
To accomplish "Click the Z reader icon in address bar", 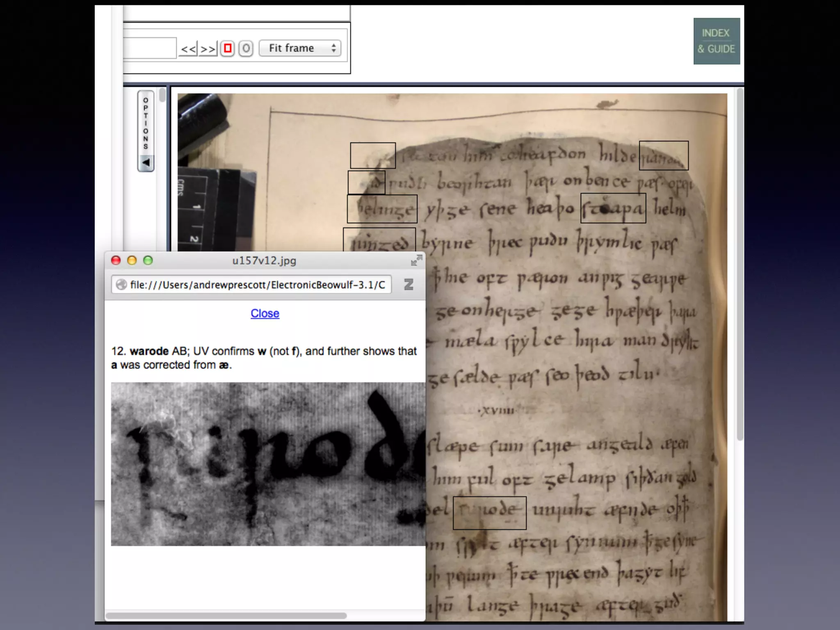I will (409, 285).
